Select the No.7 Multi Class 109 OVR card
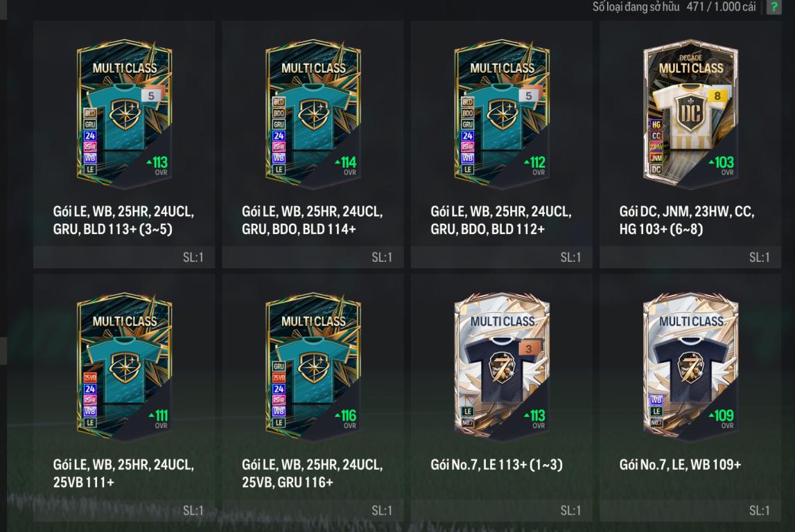 pos(690,368)
